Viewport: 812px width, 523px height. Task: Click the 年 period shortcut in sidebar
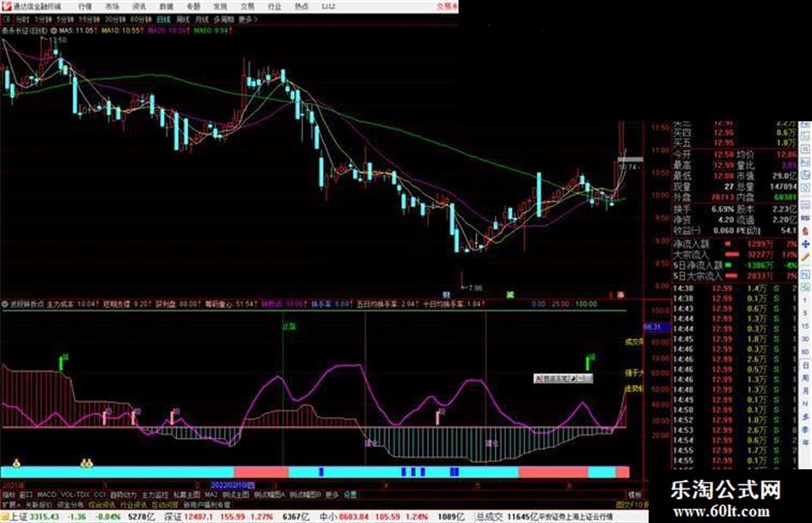click(805, 443)
